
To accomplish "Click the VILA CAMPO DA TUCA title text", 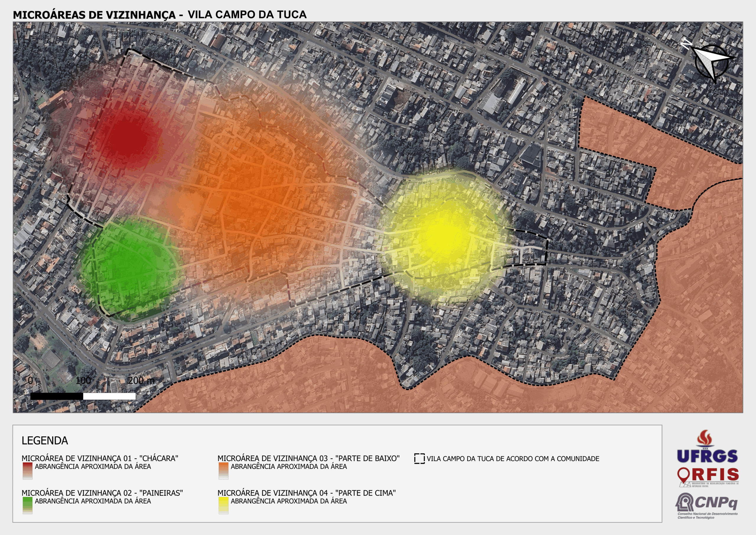I will 247,14.
